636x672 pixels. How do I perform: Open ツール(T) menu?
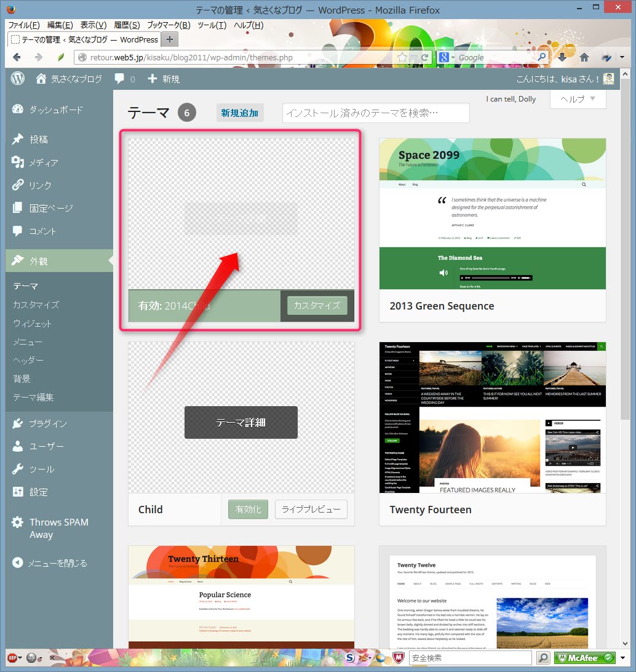click(212, 25)
